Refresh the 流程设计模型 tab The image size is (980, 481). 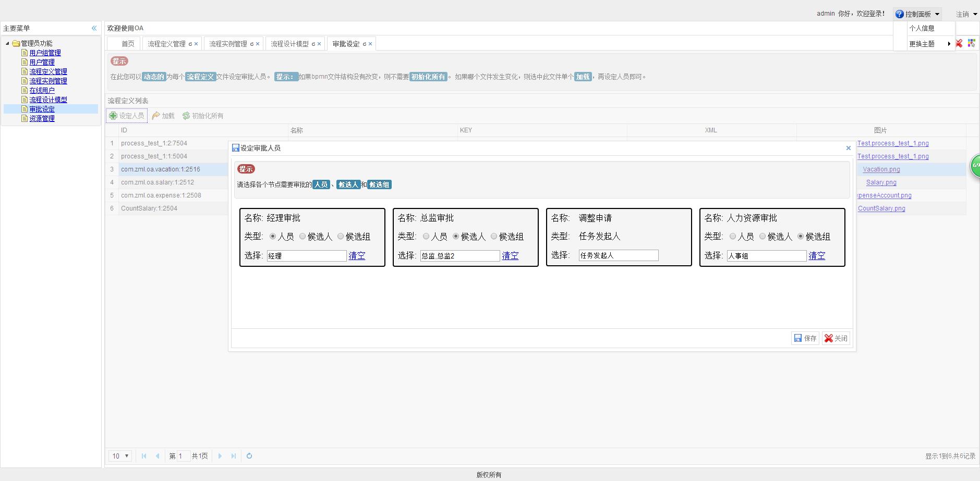pos(313,44)
